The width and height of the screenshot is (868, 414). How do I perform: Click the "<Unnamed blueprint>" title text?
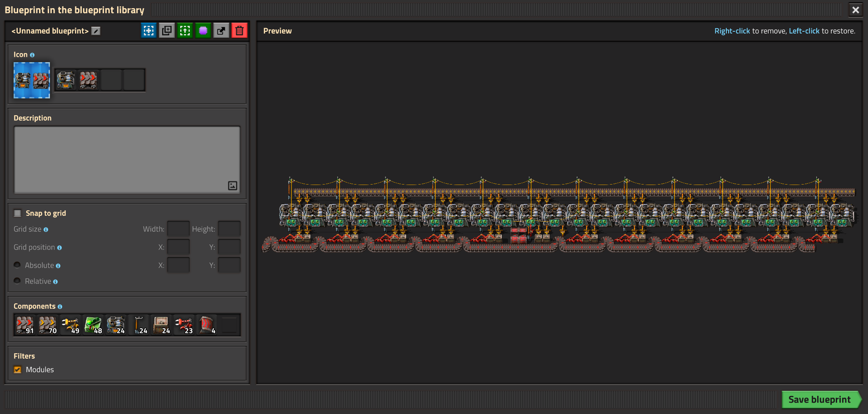tap(50, 31)
